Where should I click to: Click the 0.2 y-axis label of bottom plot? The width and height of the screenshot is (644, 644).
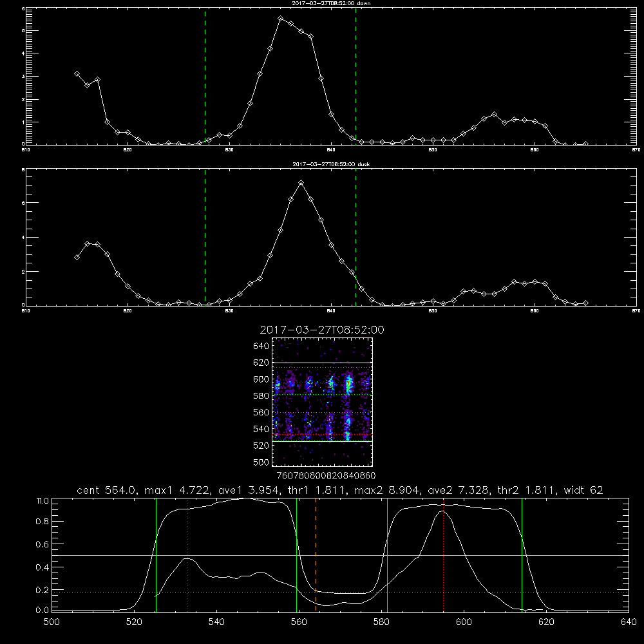tap(43, 590)
